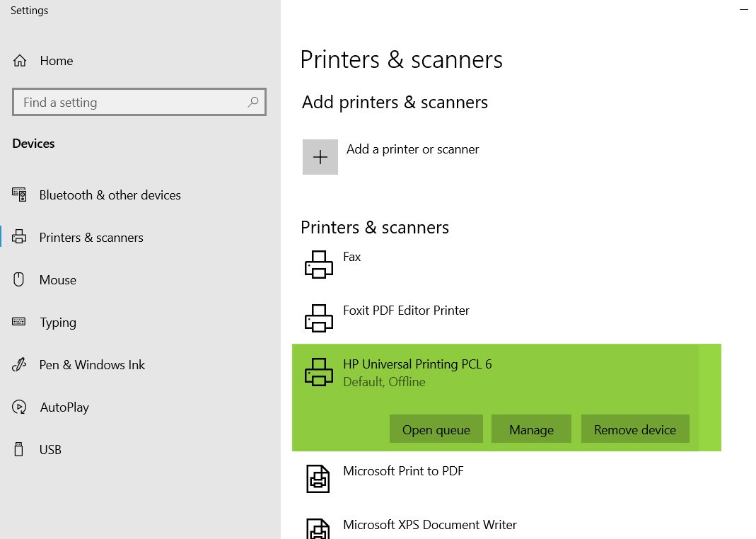Click the USB sidebar icon
This screenshot has height=539, width=756.
tap(19, 449)
